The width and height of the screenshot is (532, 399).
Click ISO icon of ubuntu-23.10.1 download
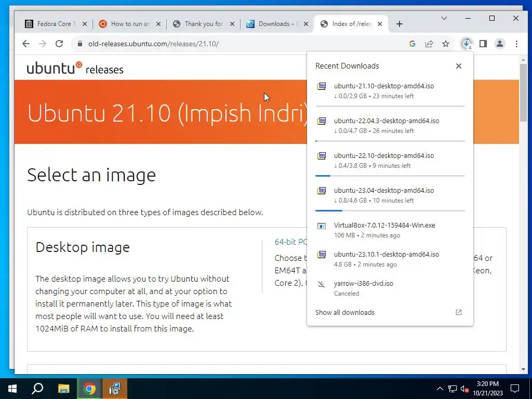(x=322, y=254)
